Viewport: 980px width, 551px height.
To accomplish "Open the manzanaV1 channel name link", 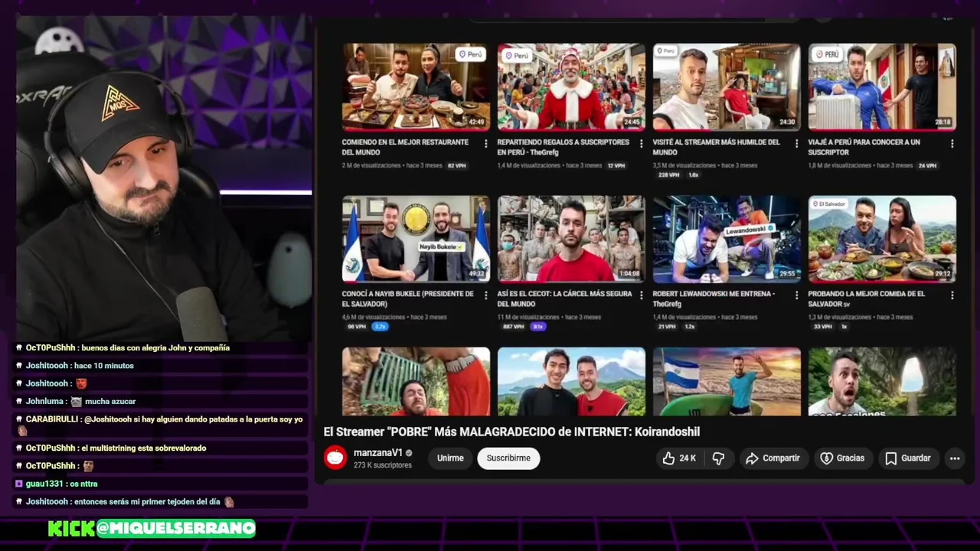I will (x=378, y=452).
